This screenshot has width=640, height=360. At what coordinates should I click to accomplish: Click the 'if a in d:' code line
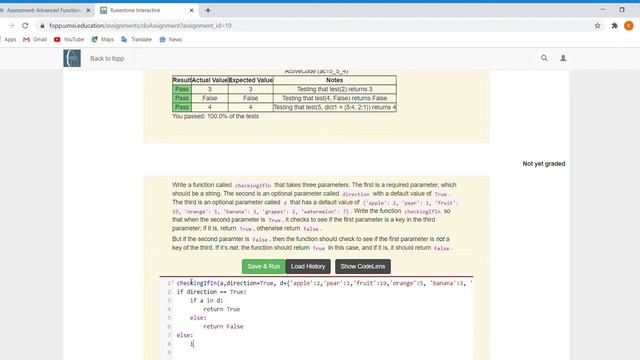[206, 300]
